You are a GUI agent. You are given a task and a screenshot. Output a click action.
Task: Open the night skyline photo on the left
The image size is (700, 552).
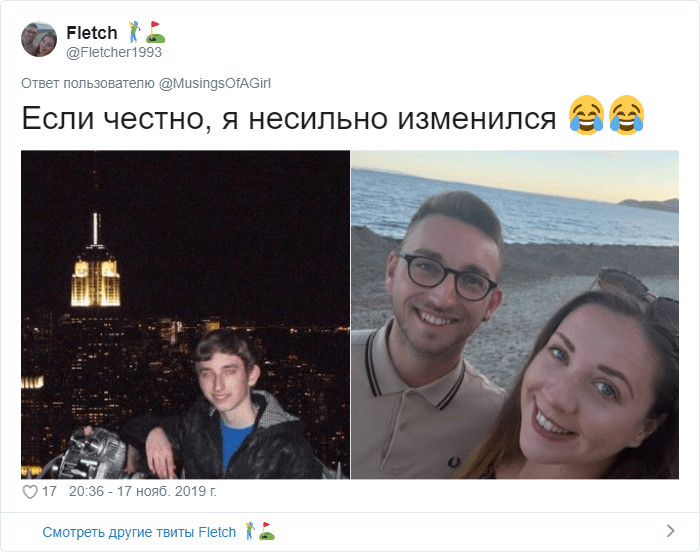tap(185, 315)
